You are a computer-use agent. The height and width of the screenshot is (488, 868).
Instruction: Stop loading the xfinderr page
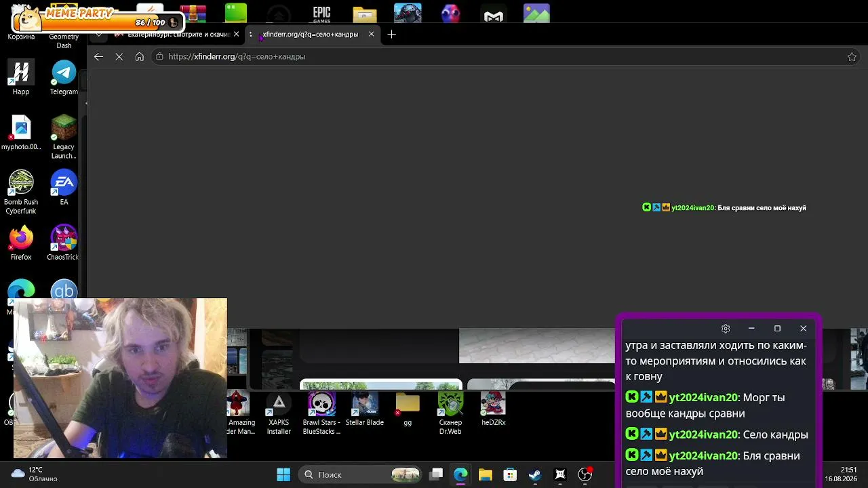click(x=119, y=57)
